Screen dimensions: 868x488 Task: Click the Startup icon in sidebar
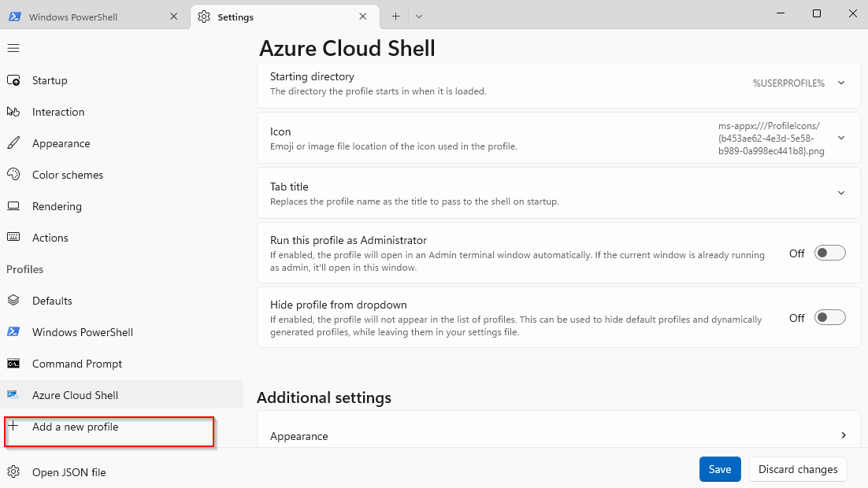tap(13, 80)
